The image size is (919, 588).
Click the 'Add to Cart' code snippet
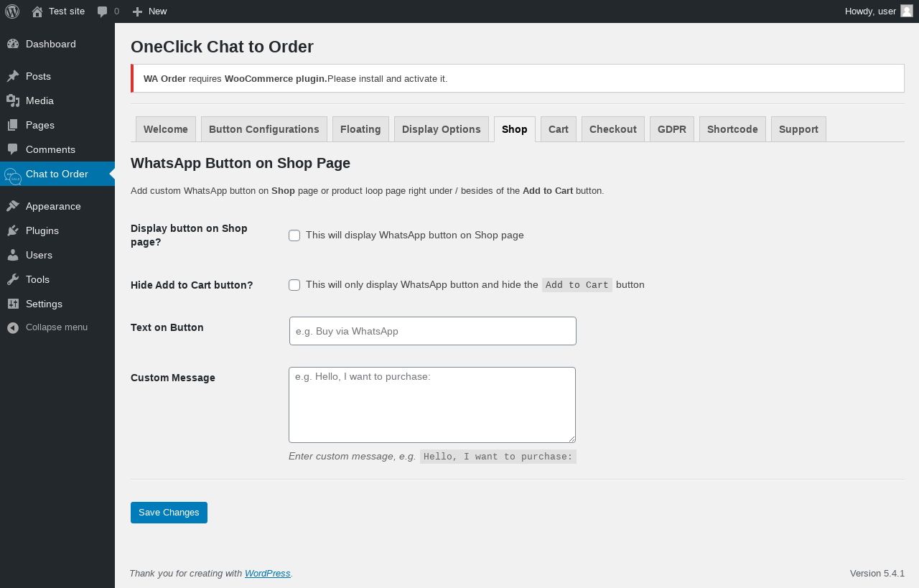[x=577, y=285]
